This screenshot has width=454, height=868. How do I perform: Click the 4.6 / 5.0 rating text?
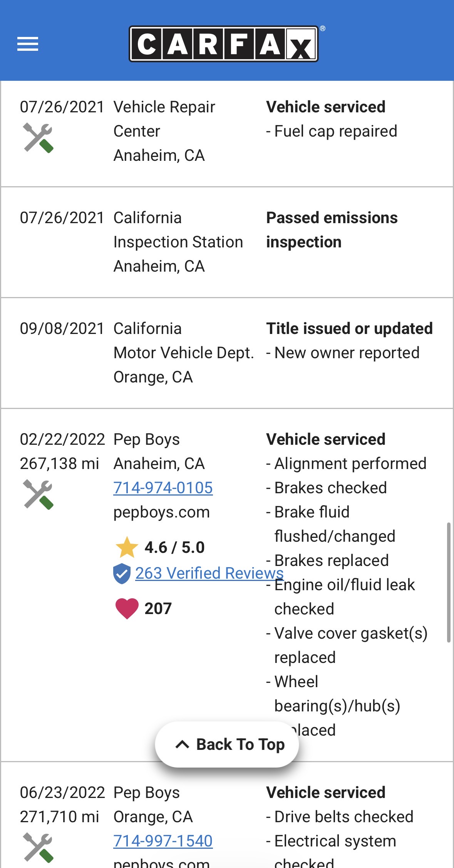[174, 548]
